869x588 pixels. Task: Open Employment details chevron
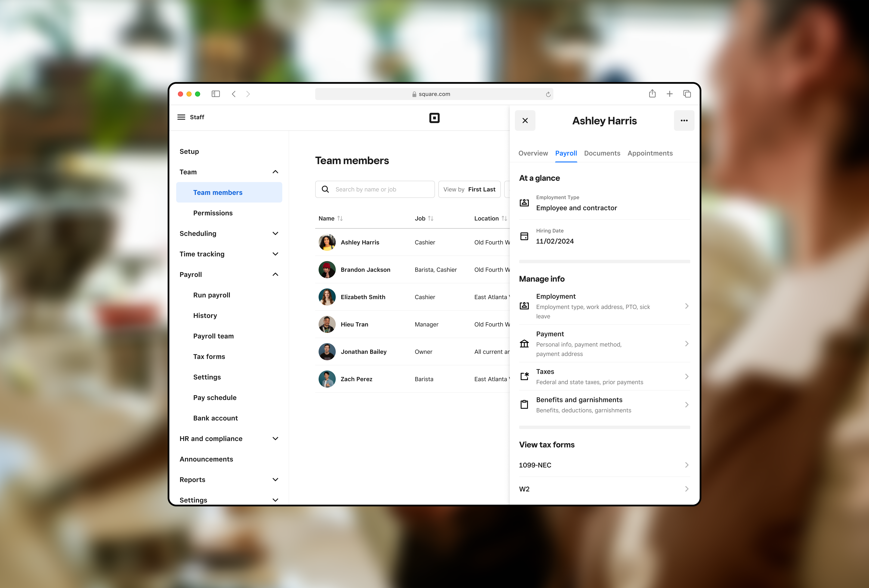687,306
